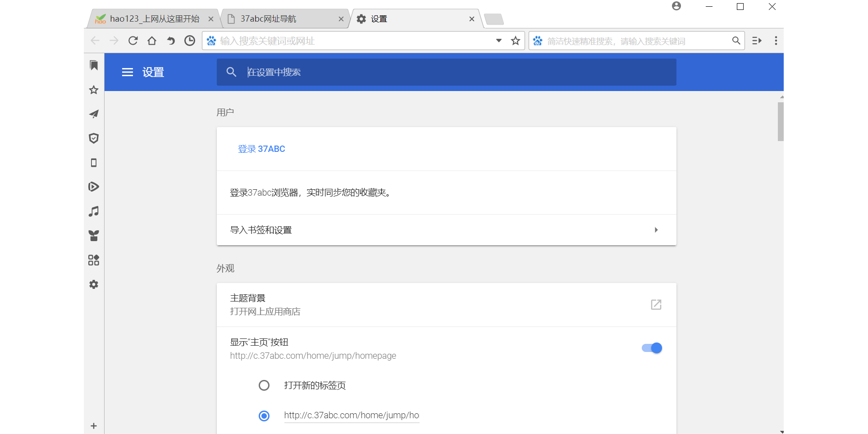Open the video play sidebar icon
This screenshot has width=868, height=434.
[x=94, y=187]
